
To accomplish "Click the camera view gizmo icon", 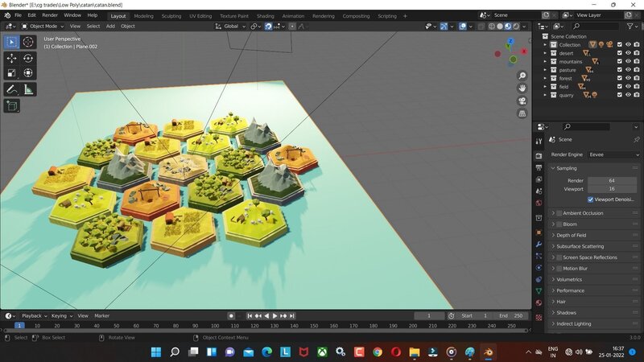I will pyautogui.click(x=522, y=101).
